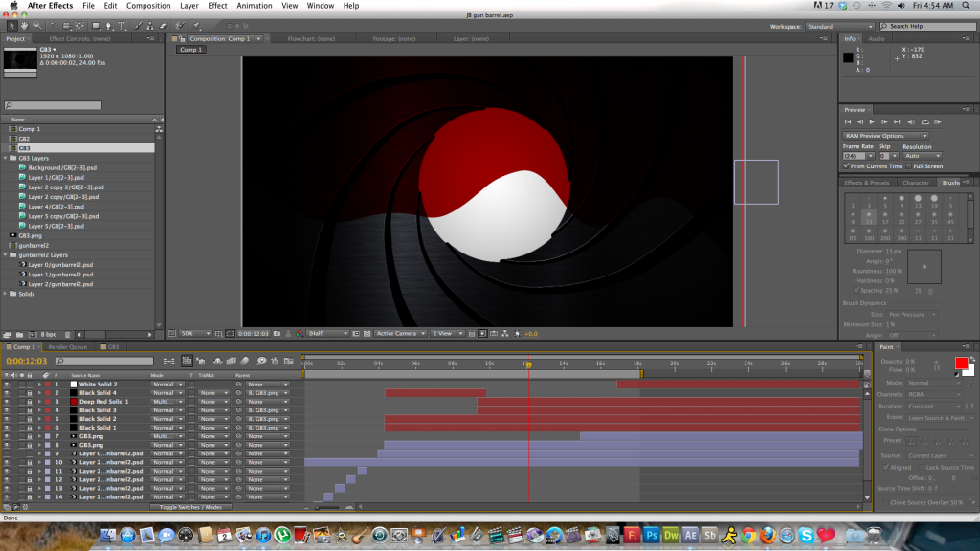Jump to first frame in Preview panel
The image size is (980, 551).
pyautogui.click(x=848, y=122)
